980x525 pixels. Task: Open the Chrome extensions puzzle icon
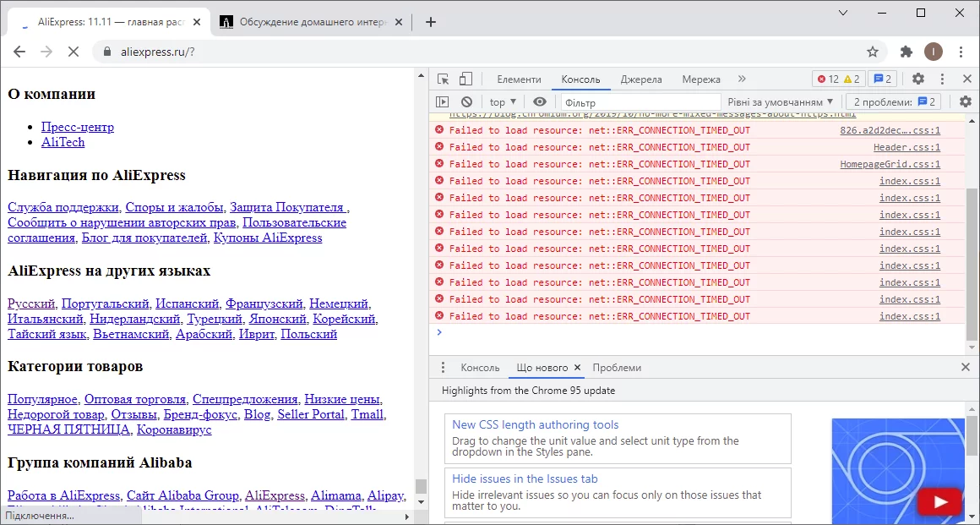(x=906, y=52)
